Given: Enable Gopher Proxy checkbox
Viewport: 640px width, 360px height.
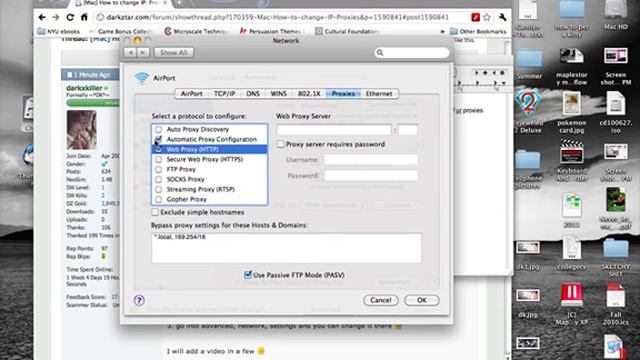Looking at the screenshot, I should coord(158,199).
